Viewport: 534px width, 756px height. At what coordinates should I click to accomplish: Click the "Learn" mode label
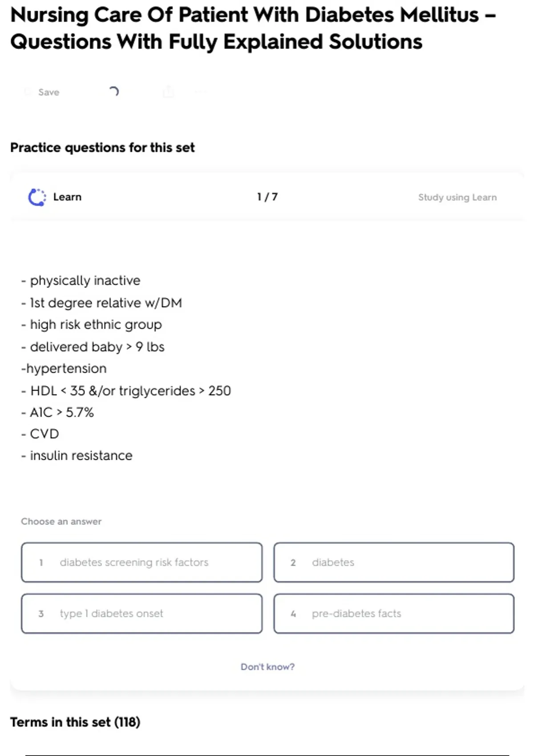[x=67, y=197]
